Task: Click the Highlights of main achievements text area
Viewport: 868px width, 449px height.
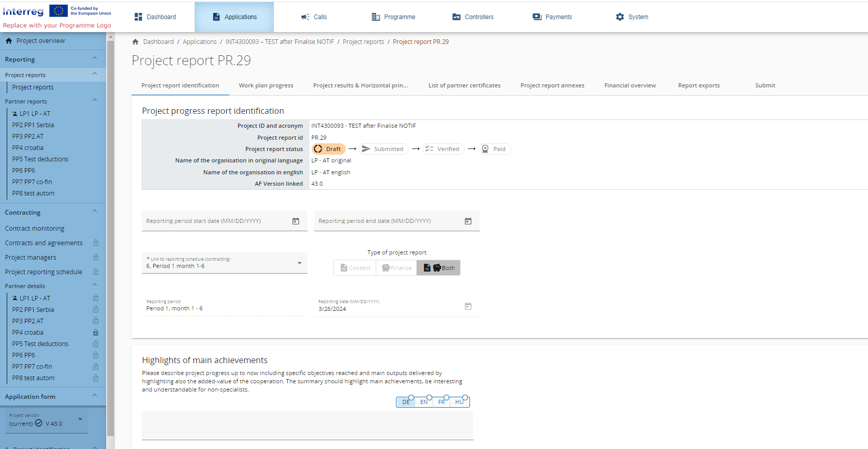Action: coord(307,425)
